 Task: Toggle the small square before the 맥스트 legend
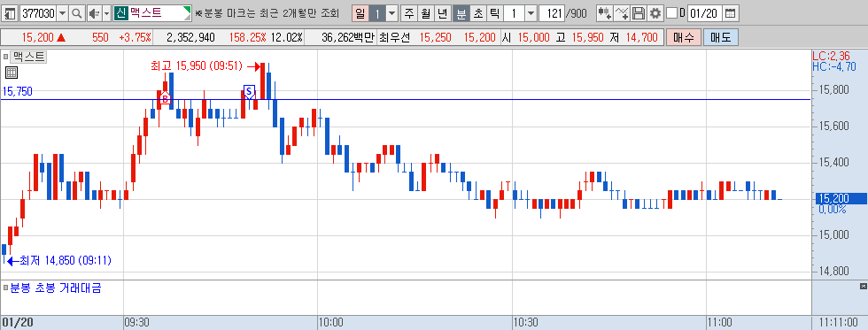coord(5,57)
